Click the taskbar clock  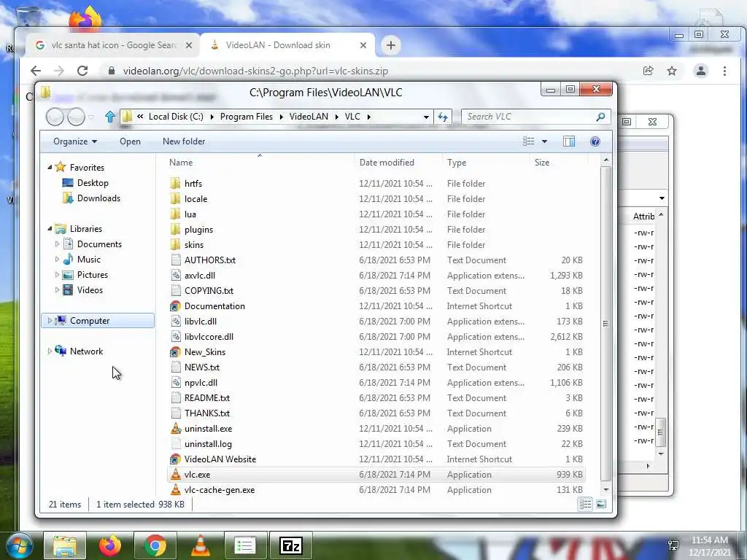(x=710, y=546)
